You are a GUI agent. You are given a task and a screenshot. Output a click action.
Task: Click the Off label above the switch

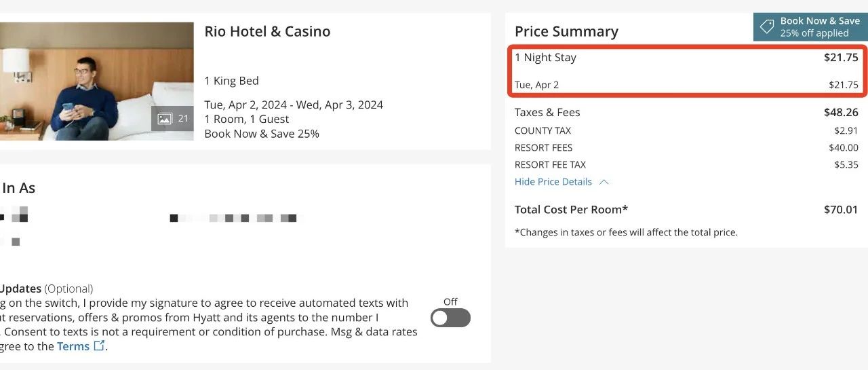coord(450,301)
